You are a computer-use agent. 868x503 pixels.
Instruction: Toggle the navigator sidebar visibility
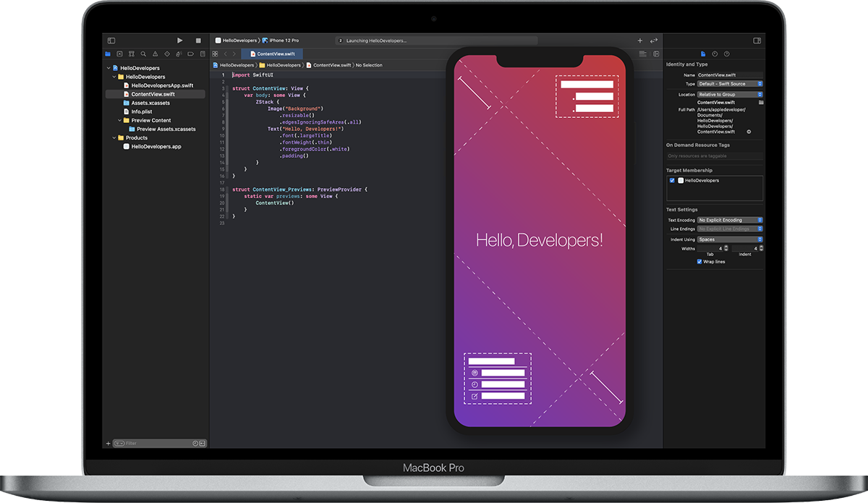tap(111, 40)
